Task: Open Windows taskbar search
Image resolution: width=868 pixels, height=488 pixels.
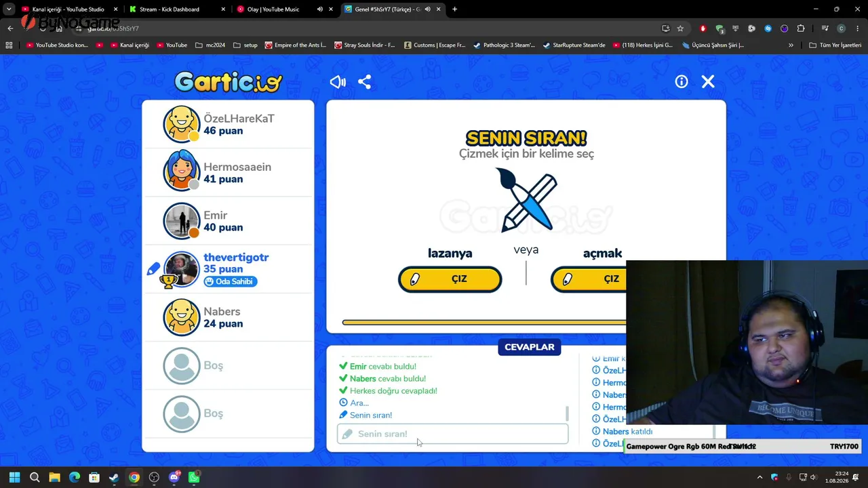Action: pyautogui.click(x=35, y=477)
